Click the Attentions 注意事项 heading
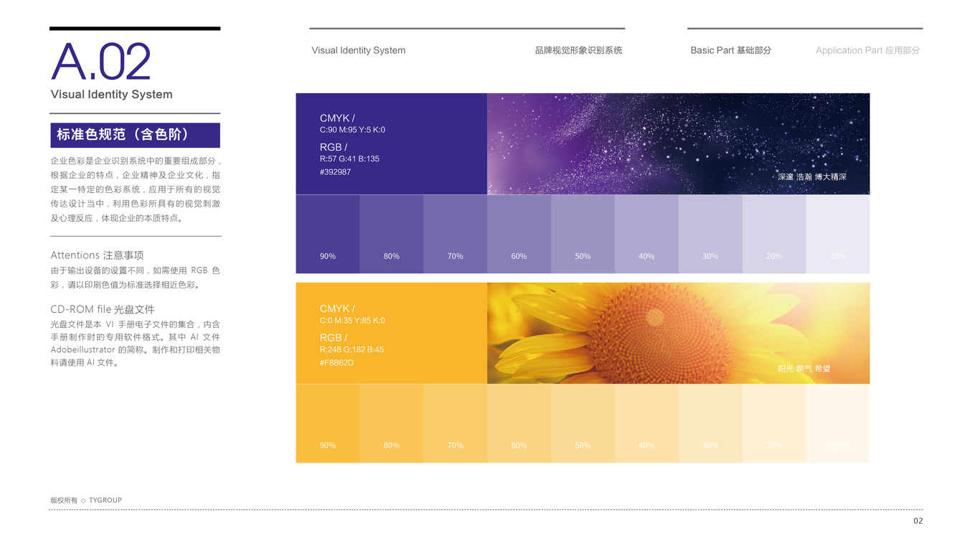 pos(97,255)
